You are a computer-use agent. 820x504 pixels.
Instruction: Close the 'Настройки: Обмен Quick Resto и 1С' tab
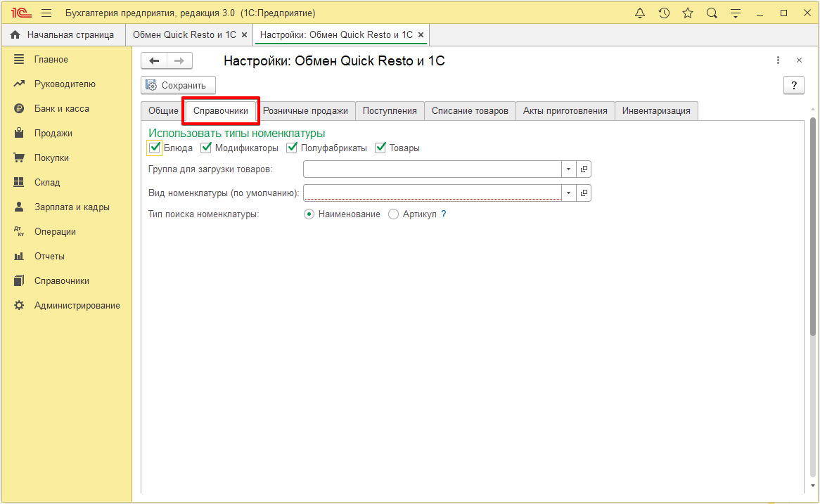pyautogui.click(x=421, y=35)
